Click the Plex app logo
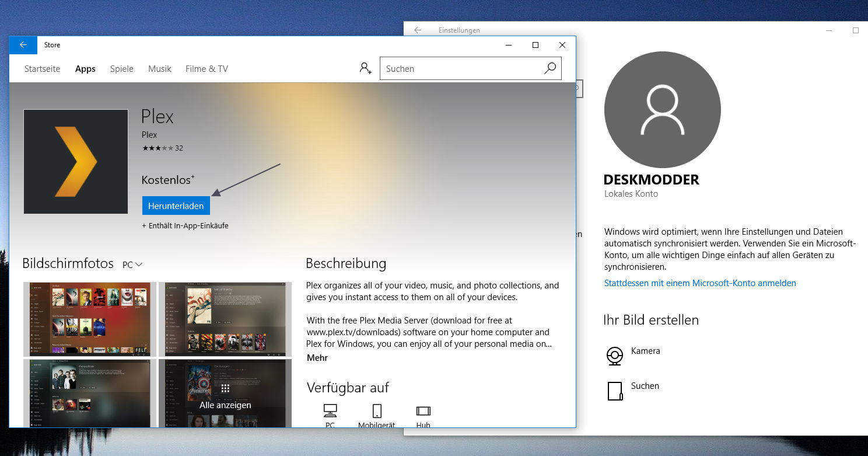 [x=76, y=162]
